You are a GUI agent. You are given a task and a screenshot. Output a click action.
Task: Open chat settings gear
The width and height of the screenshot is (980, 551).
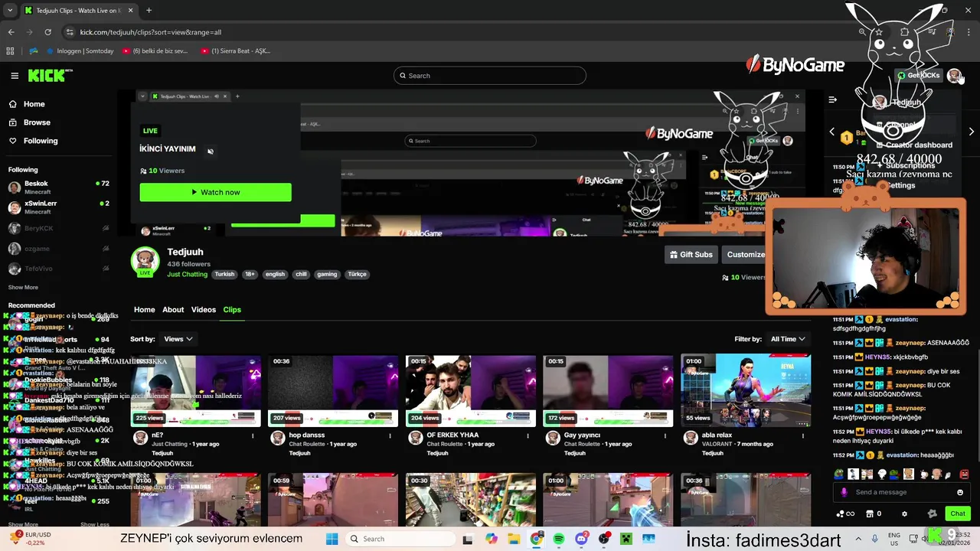(x=904, y=514)
